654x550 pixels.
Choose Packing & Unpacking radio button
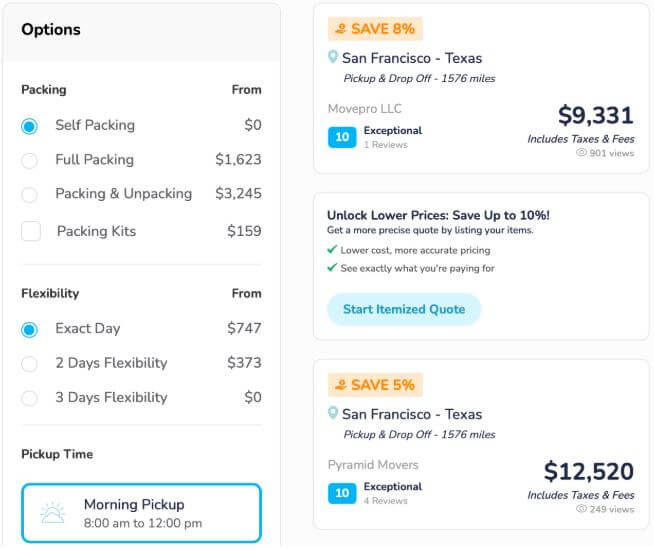point(30,194)
